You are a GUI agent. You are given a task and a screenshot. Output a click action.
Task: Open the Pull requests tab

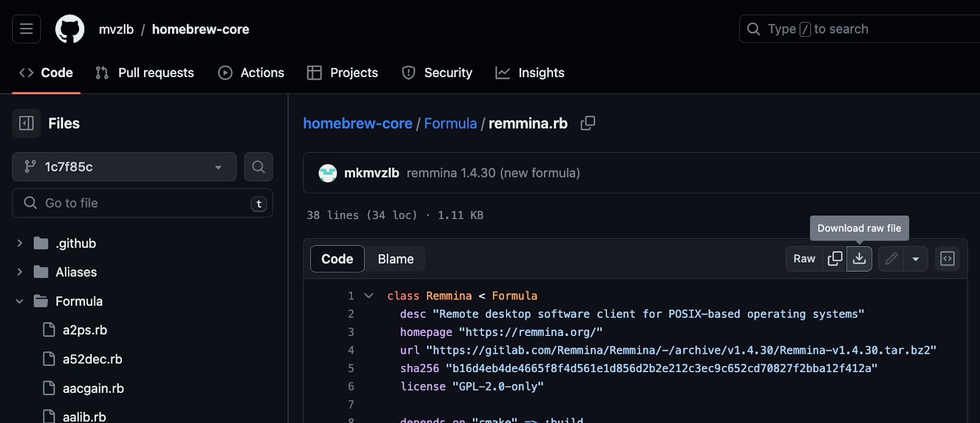tap(145, 73)
